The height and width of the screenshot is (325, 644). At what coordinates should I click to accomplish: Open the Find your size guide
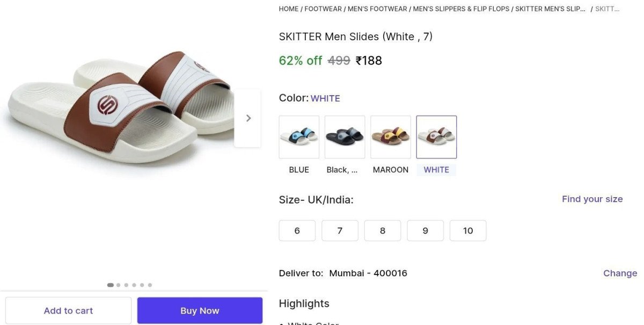click(x=592, y=199)
